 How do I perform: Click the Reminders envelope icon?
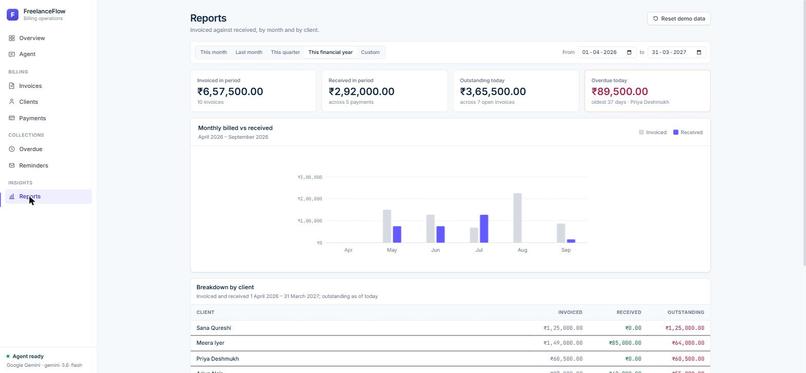point(12,165)
